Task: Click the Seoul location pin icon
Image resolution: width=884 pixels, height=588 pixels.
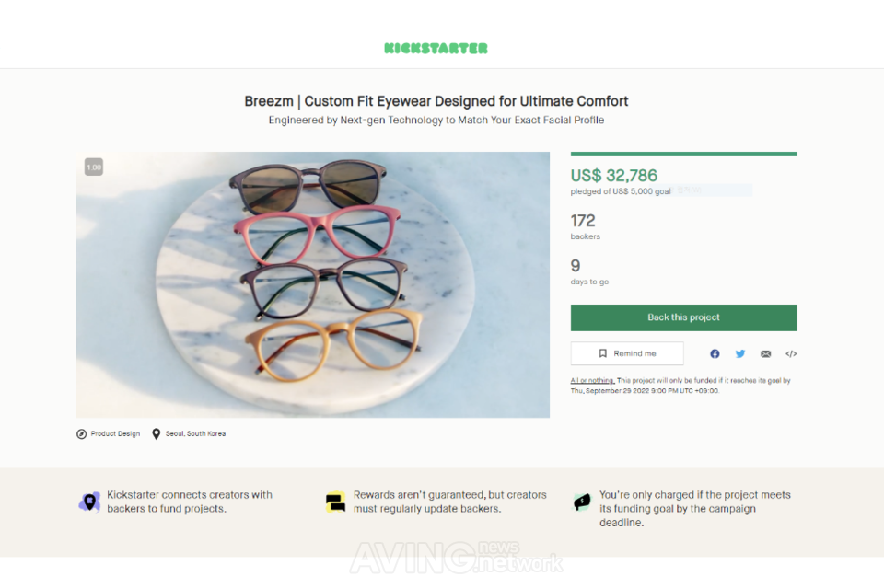Action: point(157,433)
